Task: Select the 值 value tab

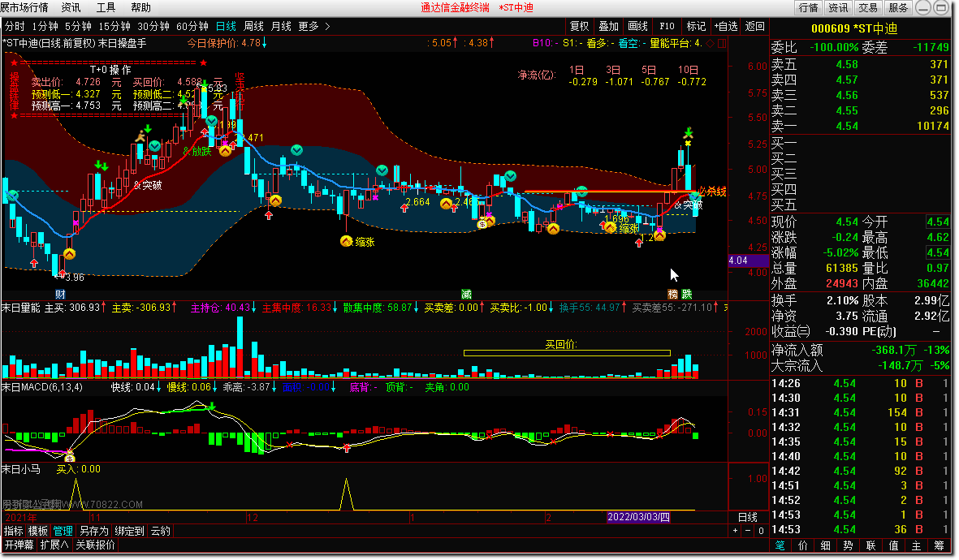Action: 893,545
